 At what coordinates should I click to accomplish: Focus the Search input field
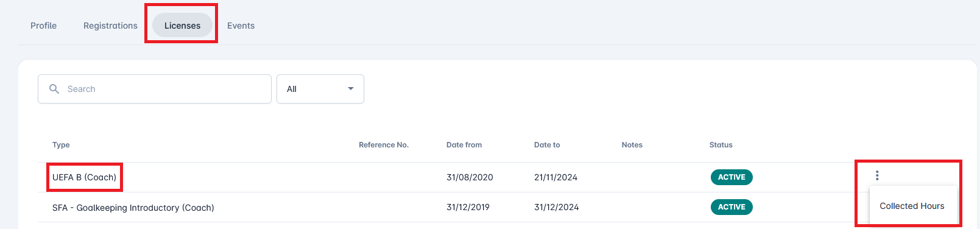(x=155, y=89)
